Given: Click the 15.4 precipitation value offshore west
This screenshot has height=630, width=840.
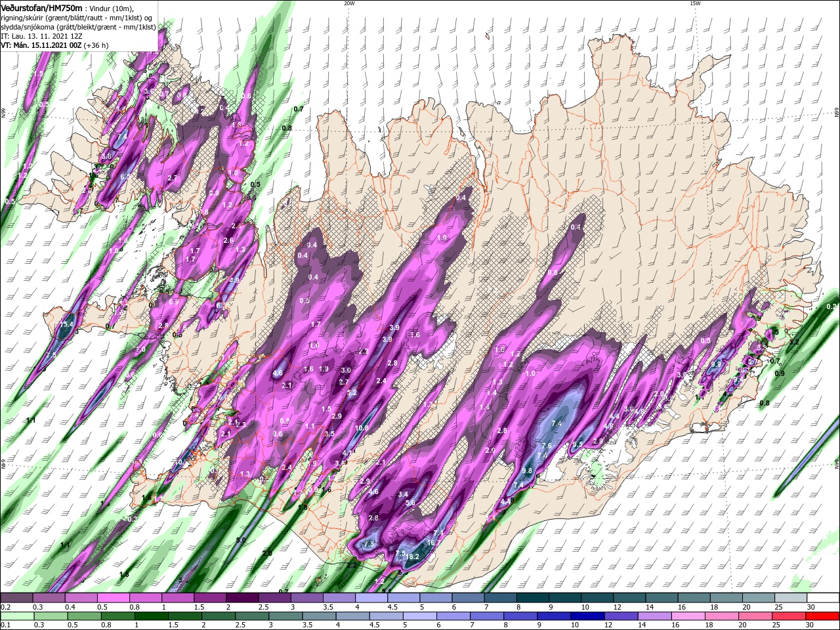Looking at the screenshot, I should [66, 324].
